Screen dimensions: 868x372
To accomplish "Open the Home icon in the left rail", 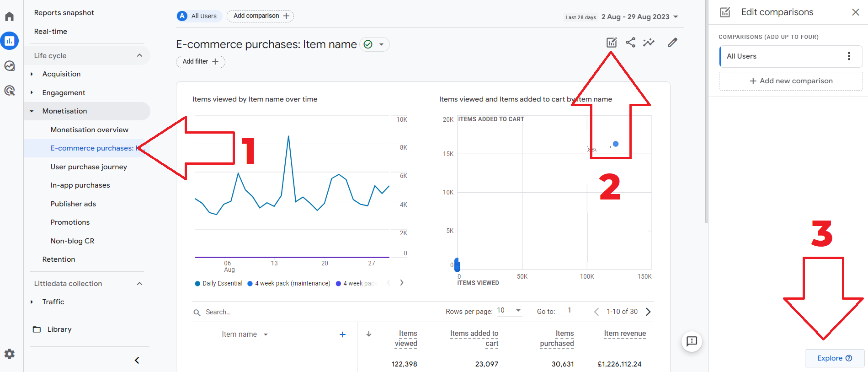I will point(10,16).
